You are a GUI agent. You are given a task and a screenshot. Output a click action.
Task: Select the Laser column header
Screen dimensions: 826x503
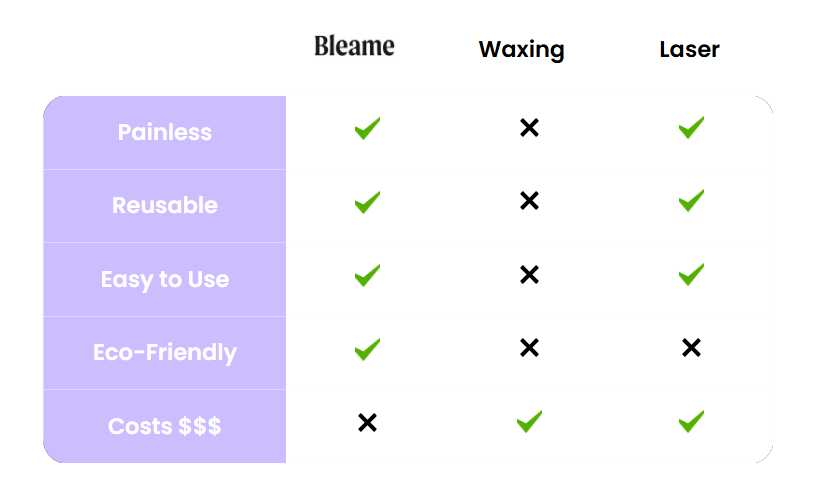click(689, 49)
